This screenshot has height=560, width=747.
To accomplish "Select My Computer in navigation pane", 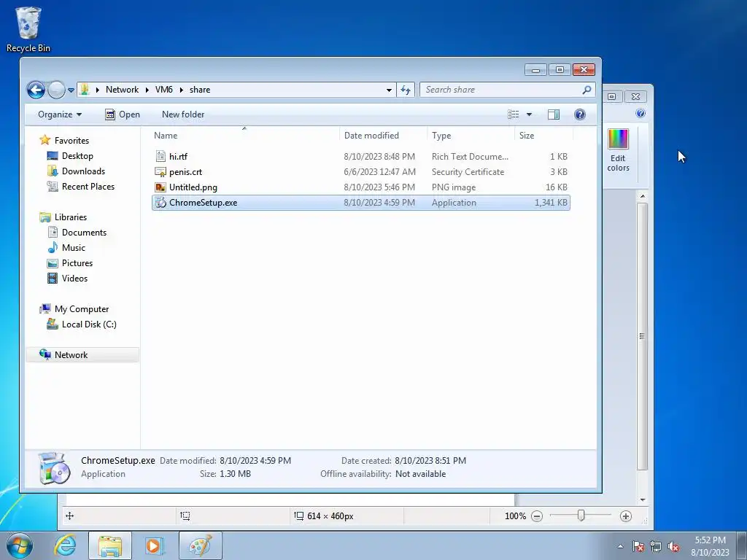I will coord(82,309).
